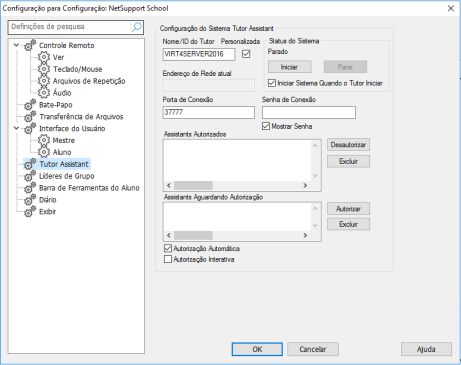461x365 pixels.
Task: Uncheck Mostrar Senha checkbox
Action: pos(266,126)
